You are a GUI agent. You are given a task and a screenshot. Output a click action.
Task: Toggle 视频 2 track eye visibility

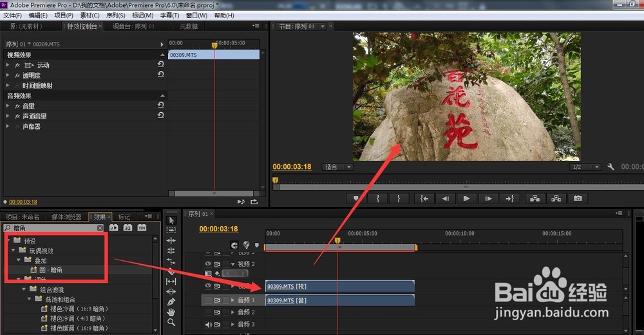208,264
